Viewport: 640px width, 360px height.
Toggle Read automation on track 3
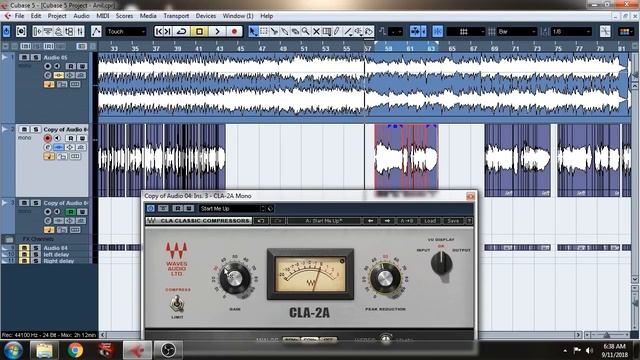click(71, 212)
